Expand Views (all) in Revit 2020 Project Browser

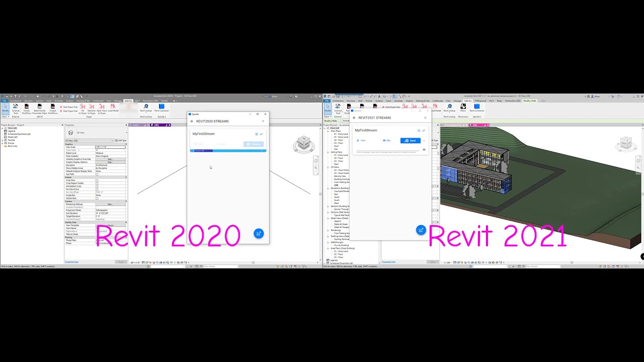point(3,128)
